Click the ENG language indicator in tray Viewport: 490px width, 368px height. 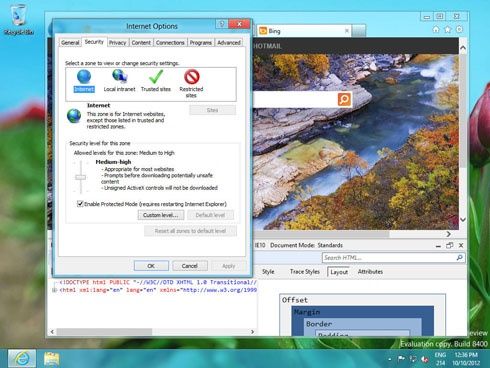[x=440, y=355]
